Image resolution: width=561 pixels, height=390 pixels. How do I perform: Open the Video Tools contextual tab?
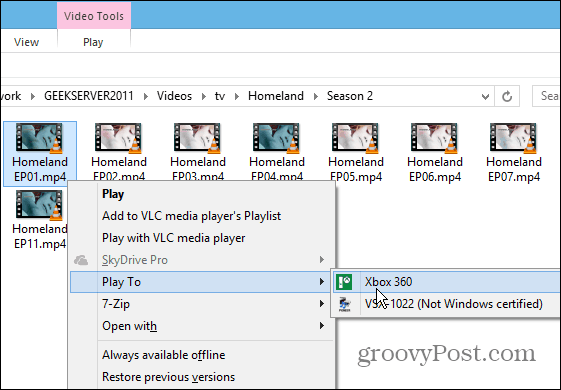[x=94, y=16]
